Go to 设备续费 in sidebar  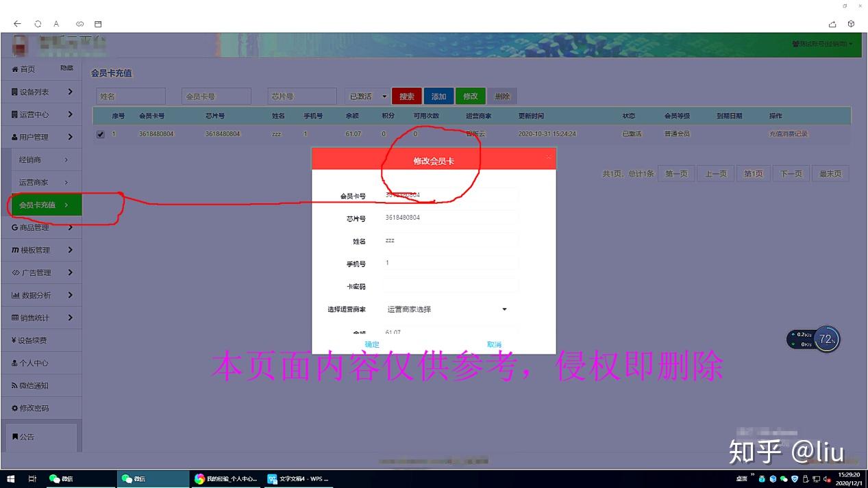(x=41, y=340)
